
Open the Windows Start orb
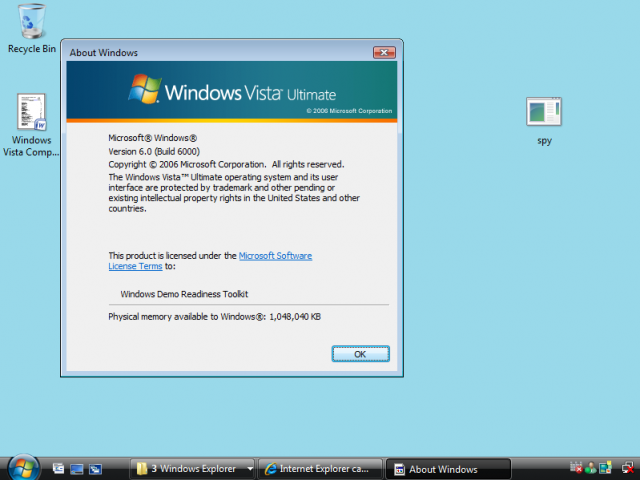click(x=23, y=468)
